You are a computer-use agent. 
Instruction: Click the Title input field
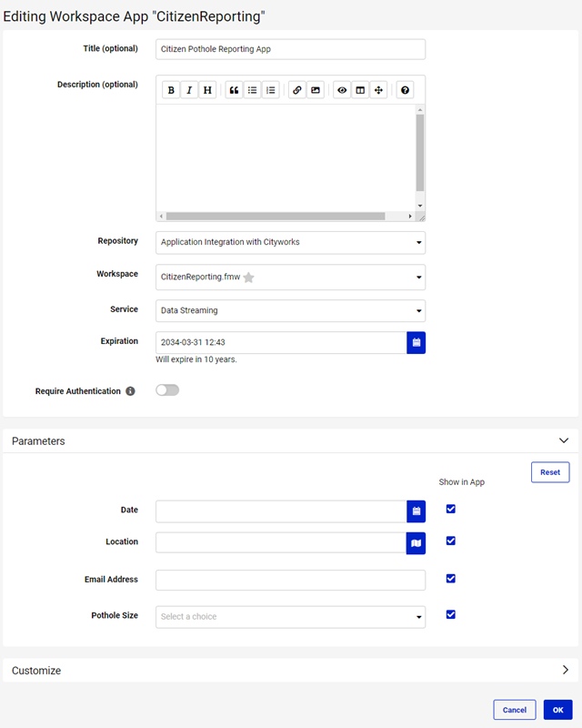pos(290,49)
